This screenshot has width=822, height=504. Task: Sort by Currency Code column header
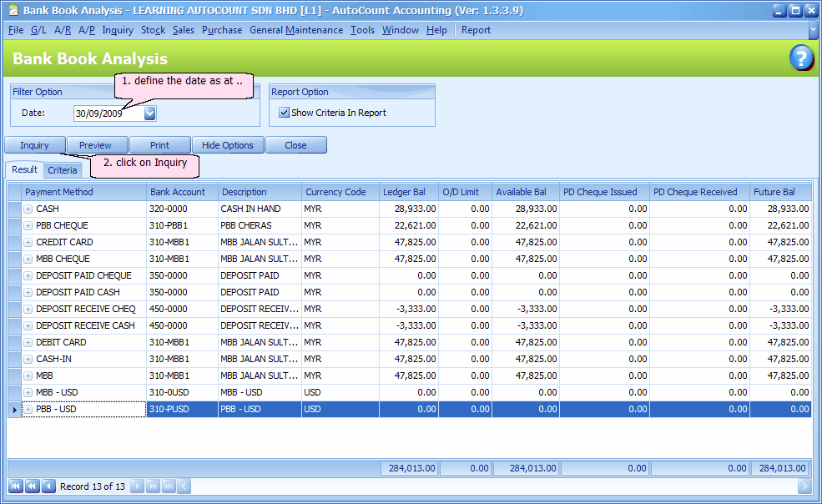click(340, 192)
